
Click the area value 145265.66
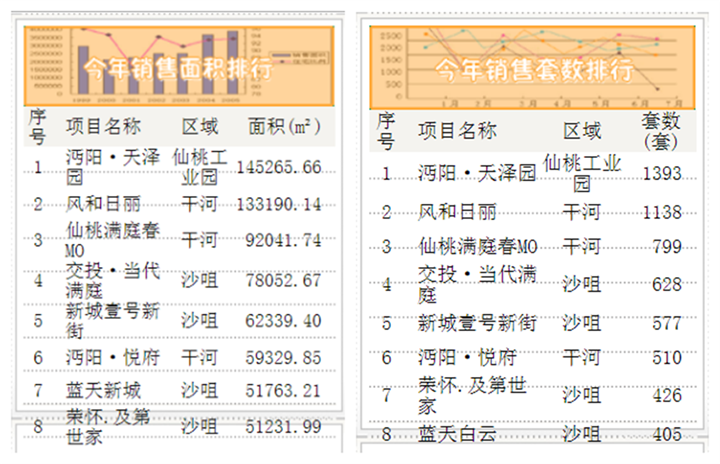click(x=279, y=167)
